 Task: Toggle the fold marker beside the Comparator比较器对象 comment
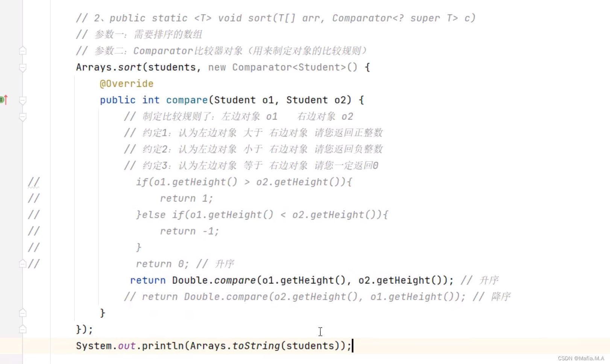coord(23,51)
